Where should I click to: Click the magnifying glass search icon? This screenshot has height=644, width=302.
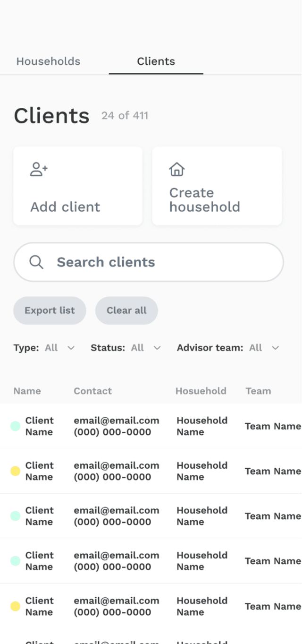coord(36,262)
